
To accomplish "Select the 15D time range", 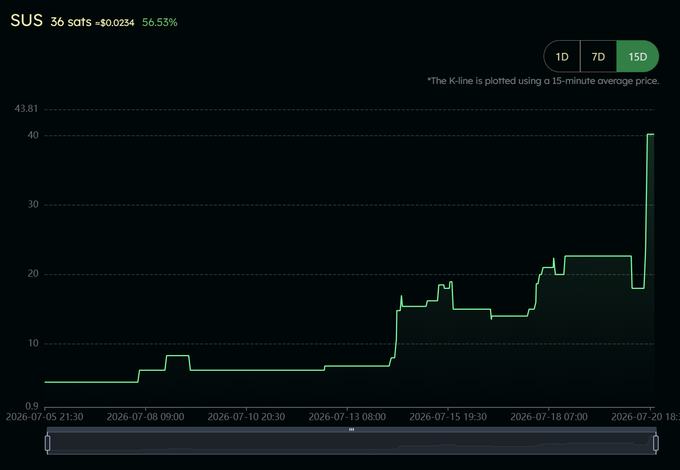I will (638, 56).
